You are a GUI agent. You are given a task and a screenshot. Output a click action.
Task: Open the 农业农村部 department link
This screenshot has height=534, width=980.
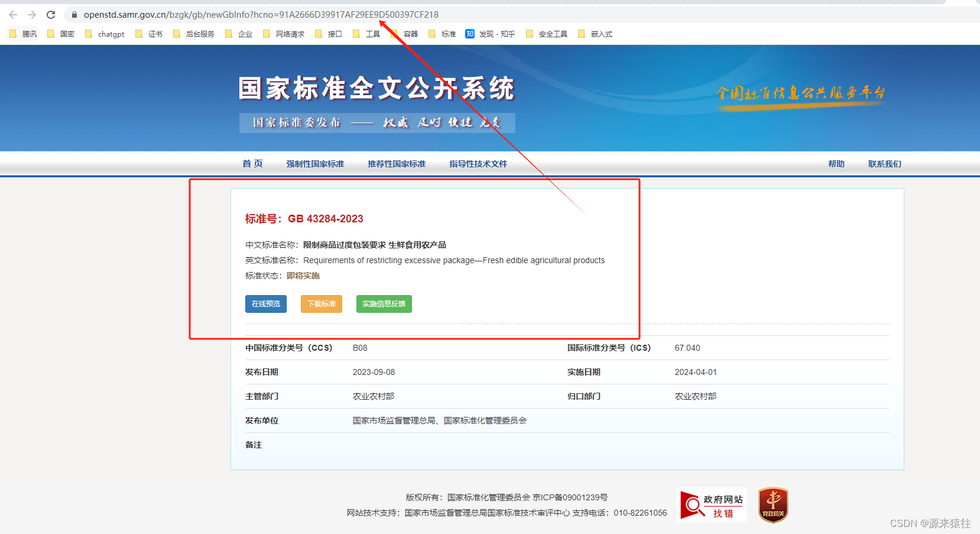pos(373,396)
